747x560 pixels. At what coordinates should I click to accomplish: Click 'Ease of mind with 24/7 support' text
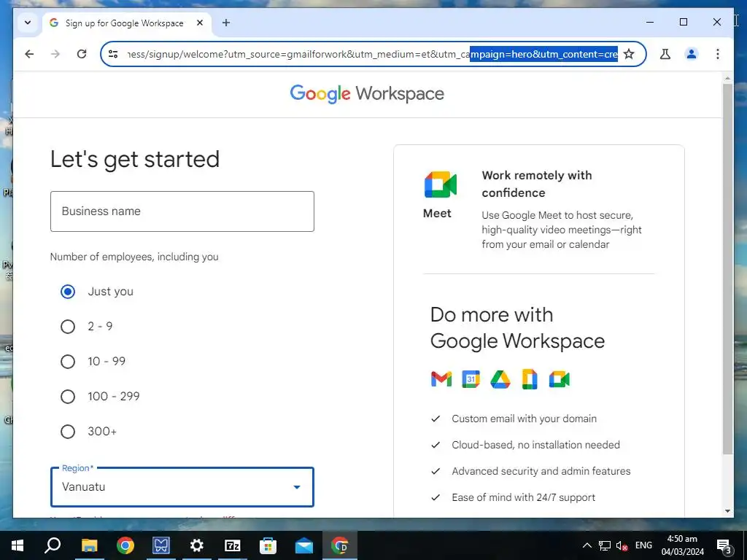click(x=524, y=497)
